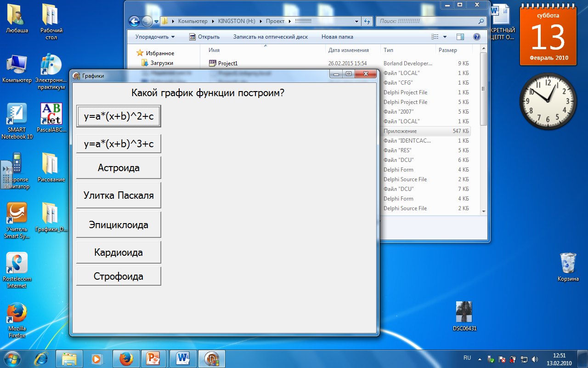Viewport: 588px width, 368px height.
Task: Click the change view icon in Explorer
Action: click(435, 37)
